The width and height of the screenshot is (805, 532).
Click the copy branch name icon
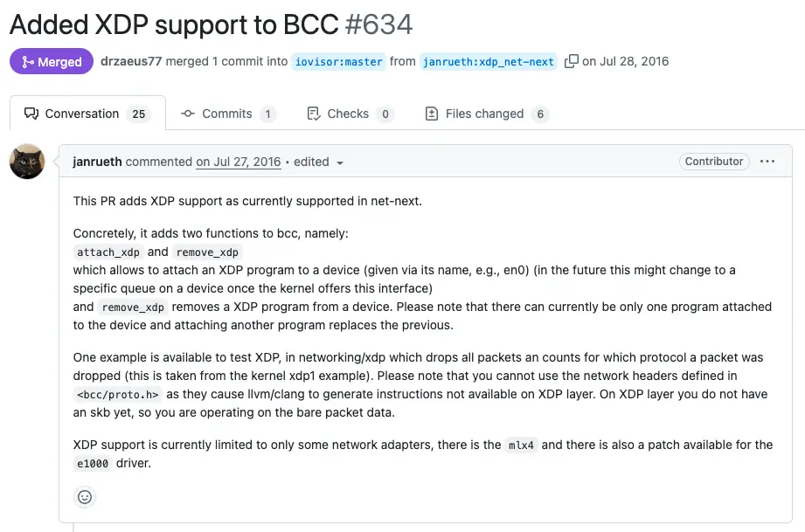[572, 61]
